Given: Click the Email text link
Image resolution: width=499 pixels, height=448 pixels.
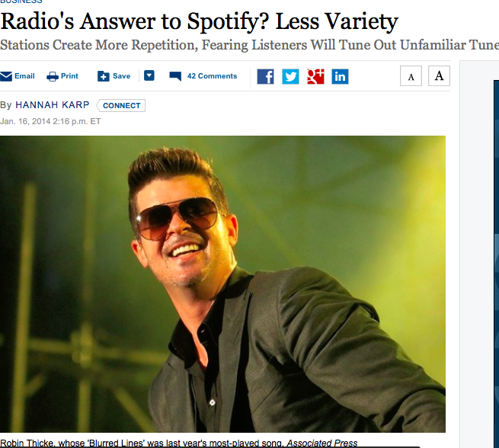Looking at the screenshot, I should tap(24, 76).
